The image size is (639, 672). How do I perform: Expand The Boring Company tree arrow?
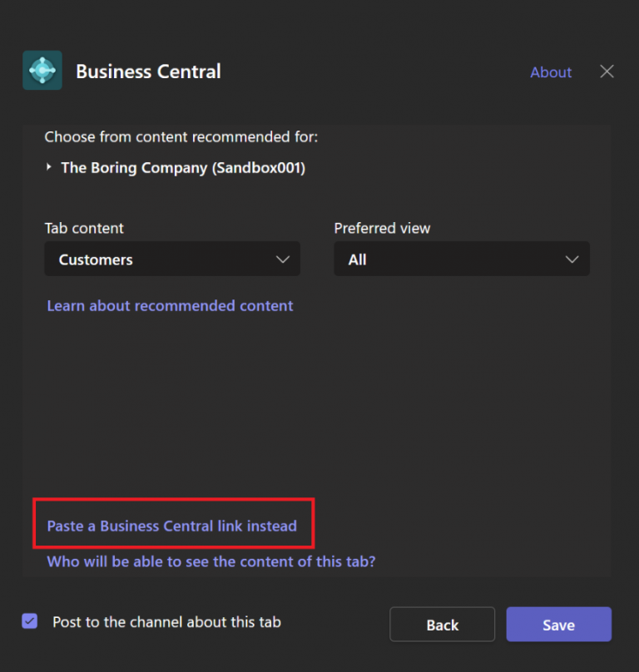point(50,167)
